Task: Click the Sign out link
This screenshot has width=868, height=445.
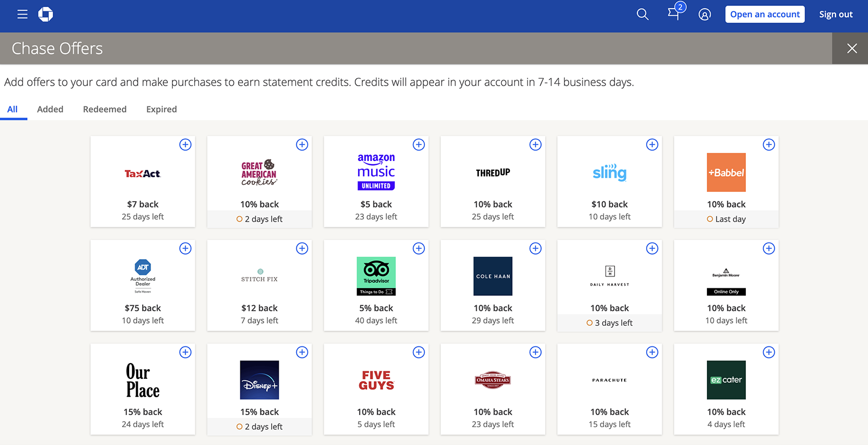Action: click(835, 15)
